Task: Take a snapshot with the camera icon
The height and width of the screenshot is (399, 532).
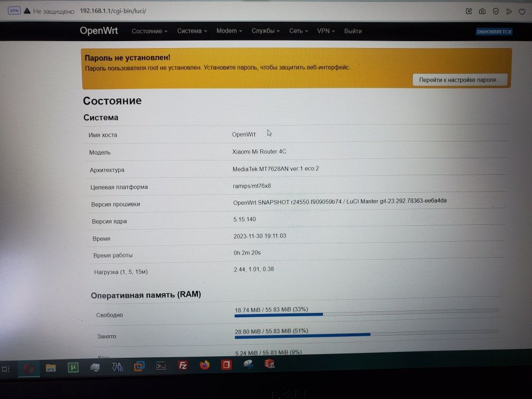Action: (x=482, y=11)
